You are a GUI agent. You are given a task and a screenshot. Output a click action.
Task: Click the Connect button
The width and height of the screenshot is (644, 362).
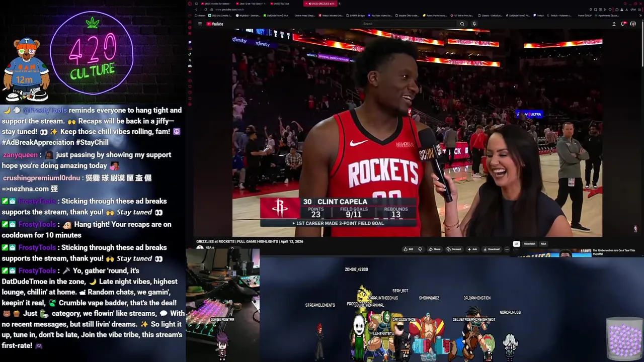click(x=454, y=249)
